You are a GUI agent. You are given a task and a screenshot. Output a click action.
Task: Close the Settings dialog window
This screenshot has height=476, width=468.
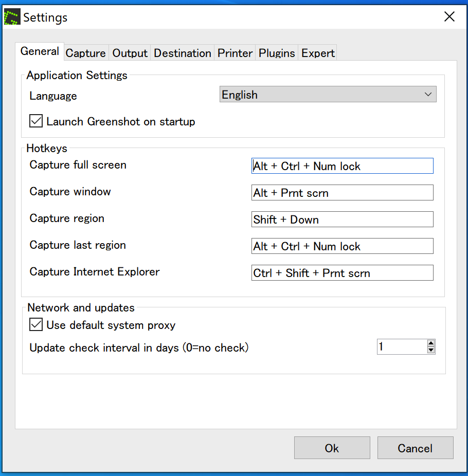[449, 17]
